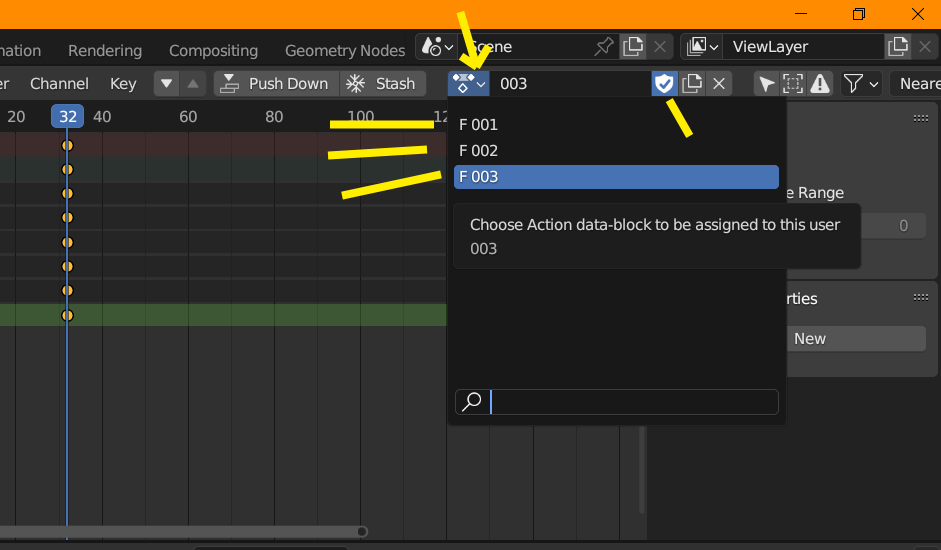Open the Channel menu
The width and height of the screenshot is (941, 550).
pyautogui.click(x=59, y=84)
